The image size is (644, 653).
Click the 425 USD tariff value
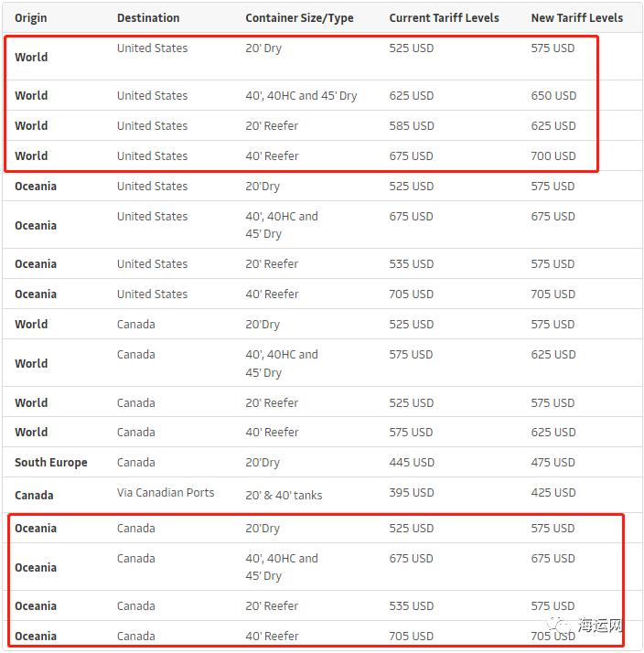tap(553, 492)
